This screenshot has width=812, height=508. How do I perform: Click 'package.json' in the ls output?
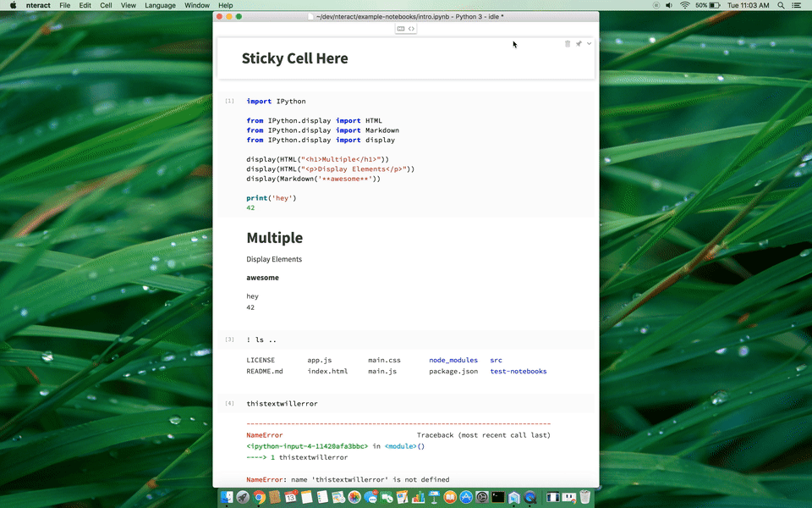453,371
